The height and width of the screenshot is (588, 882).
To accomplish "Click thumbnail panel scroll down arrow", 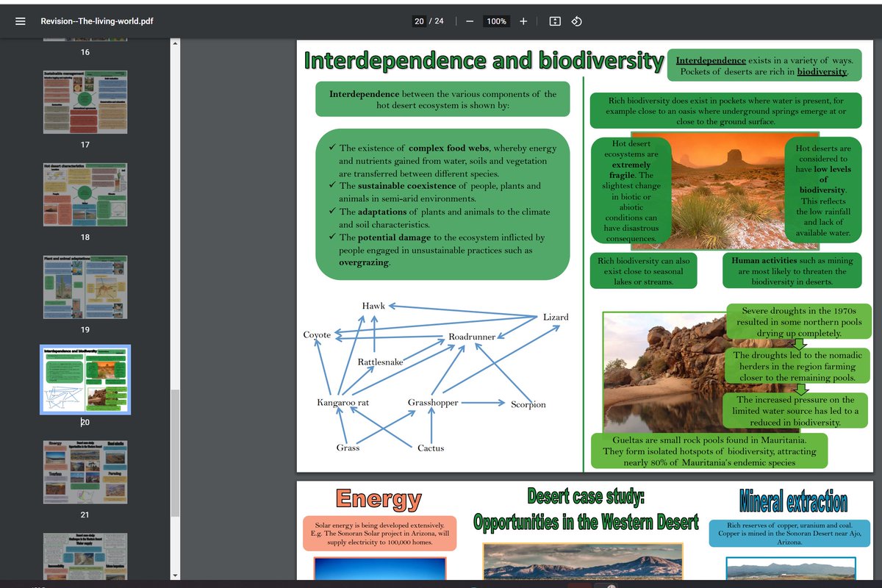I will point(175,575).
